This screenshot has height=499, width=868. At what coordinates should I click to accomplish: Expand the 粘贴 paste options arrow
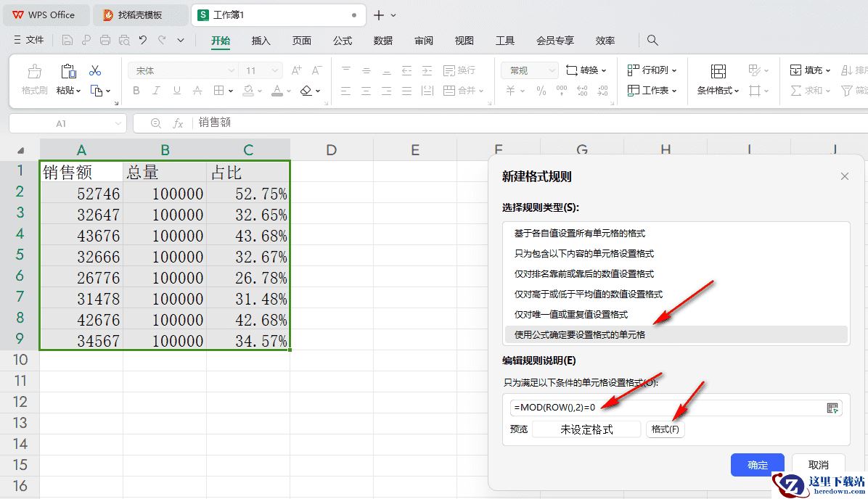click(78, 91)
